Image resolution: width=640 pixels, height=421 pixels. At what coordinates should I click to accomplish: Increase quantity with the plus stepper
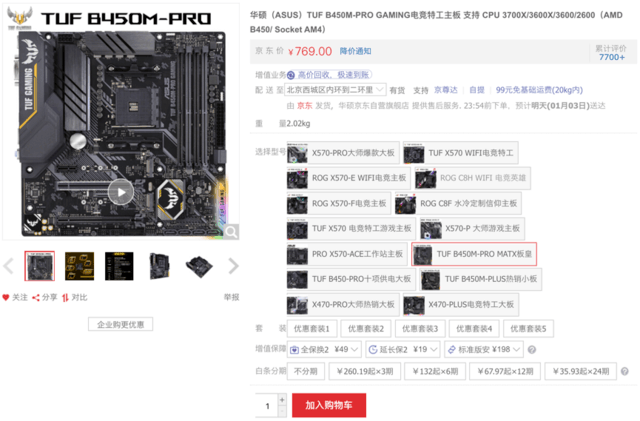[x=282, y=399]
